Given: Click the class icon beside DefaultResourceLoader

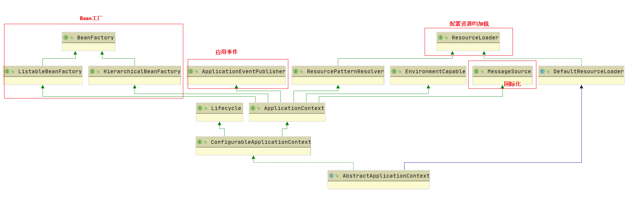Looking at the screenshot, I should click(x=542, y=71).
